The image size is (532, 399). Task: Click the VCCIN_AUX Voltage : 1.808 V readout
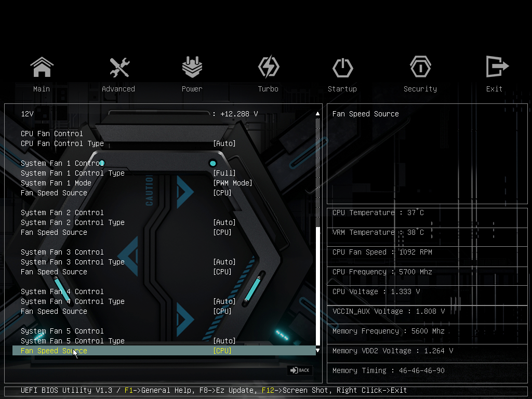389,311
